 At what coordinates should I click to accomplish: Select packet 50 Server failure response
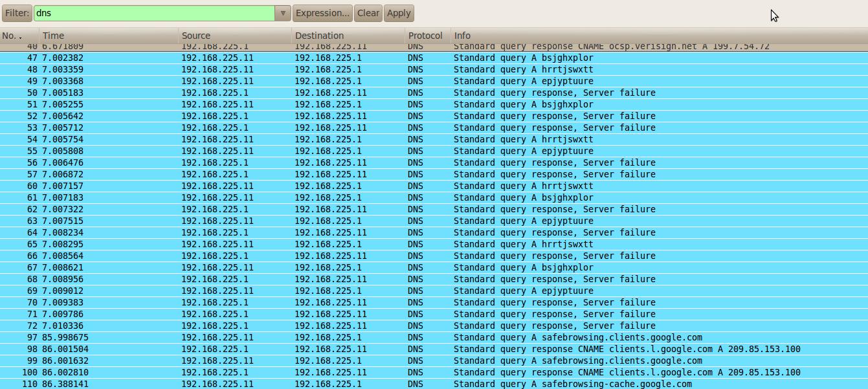pyautogui.click(x=434, y=93)
